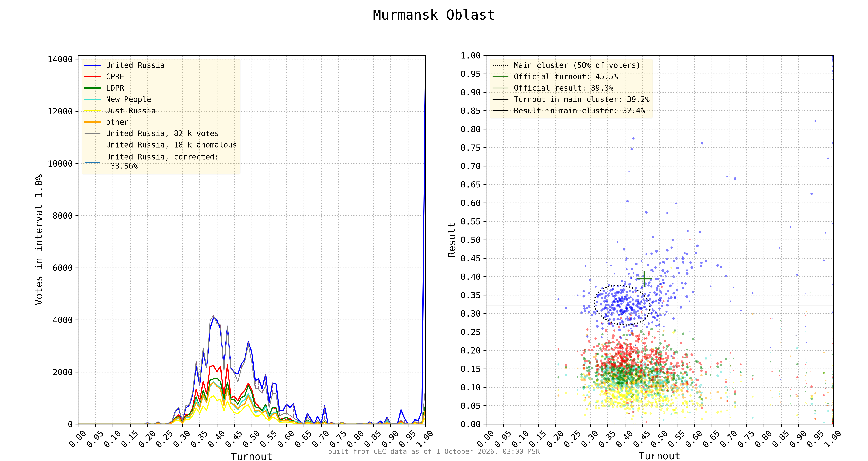Click the right chart's "Turnout" axis label
Screen dimensions: 868x461
659,456
